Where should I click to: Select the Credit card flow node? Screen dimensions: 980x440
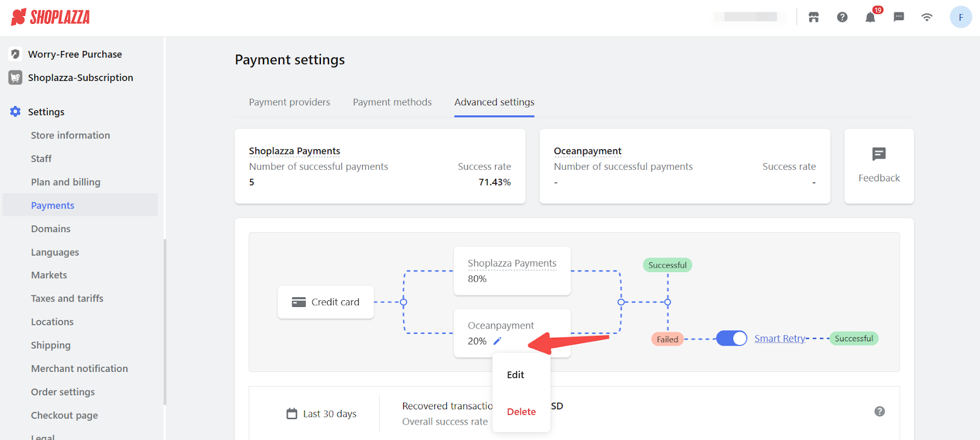click(x=326, y=302)
